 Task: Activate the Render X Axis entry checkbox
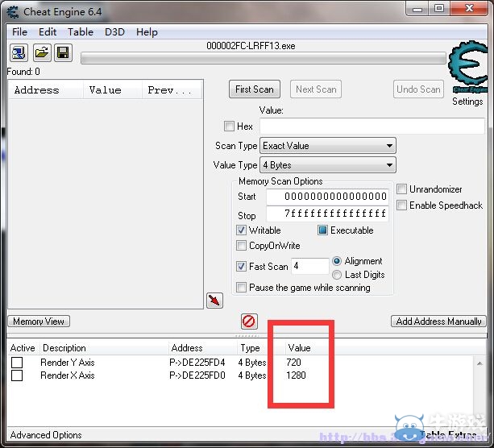(17, 375)
